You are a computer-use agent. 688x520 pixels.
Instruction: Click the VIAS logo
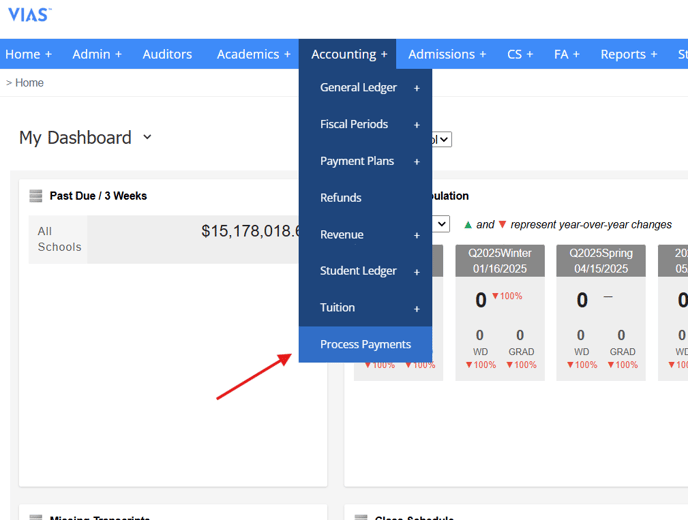coord(29,14)
